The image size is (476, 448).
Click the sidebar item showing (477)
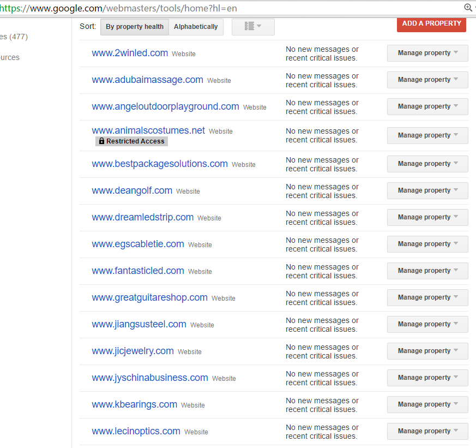[14, 37]
